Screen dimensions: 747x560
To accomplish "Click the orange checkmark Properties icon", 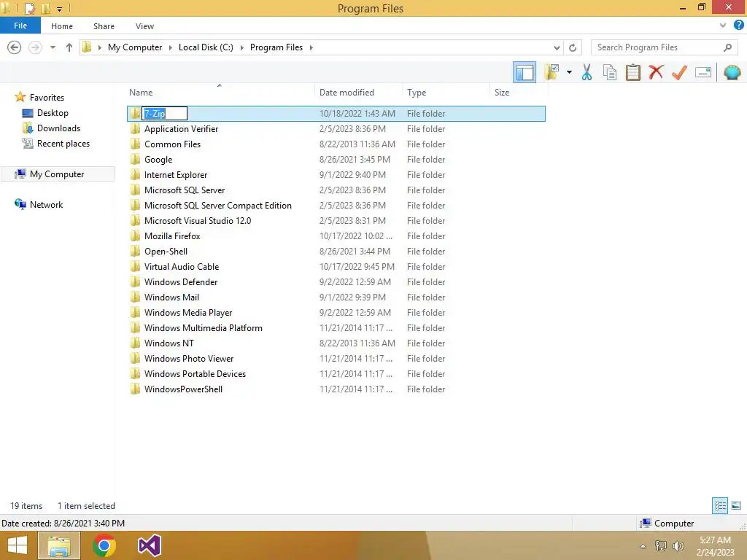I will pos(679,72).
